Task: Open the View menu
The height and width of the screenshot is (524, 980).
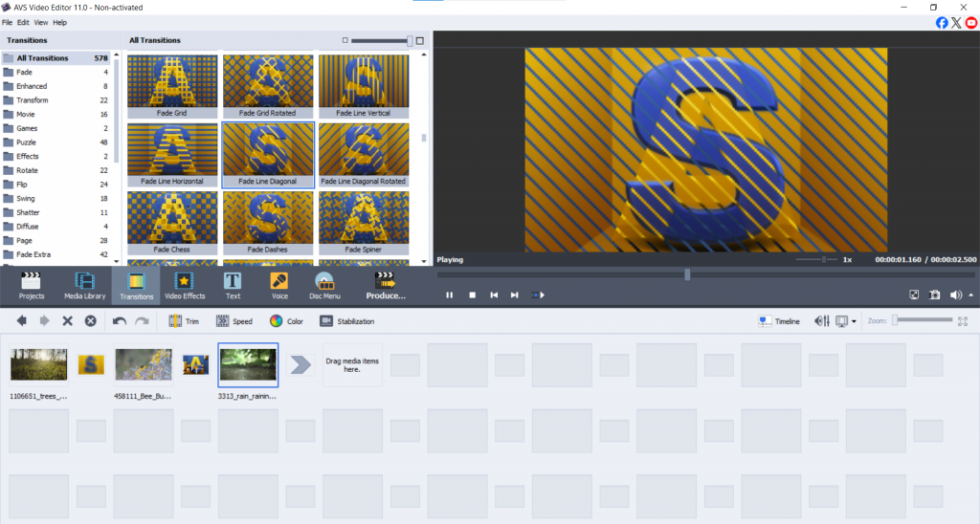Action: point(41,22)
